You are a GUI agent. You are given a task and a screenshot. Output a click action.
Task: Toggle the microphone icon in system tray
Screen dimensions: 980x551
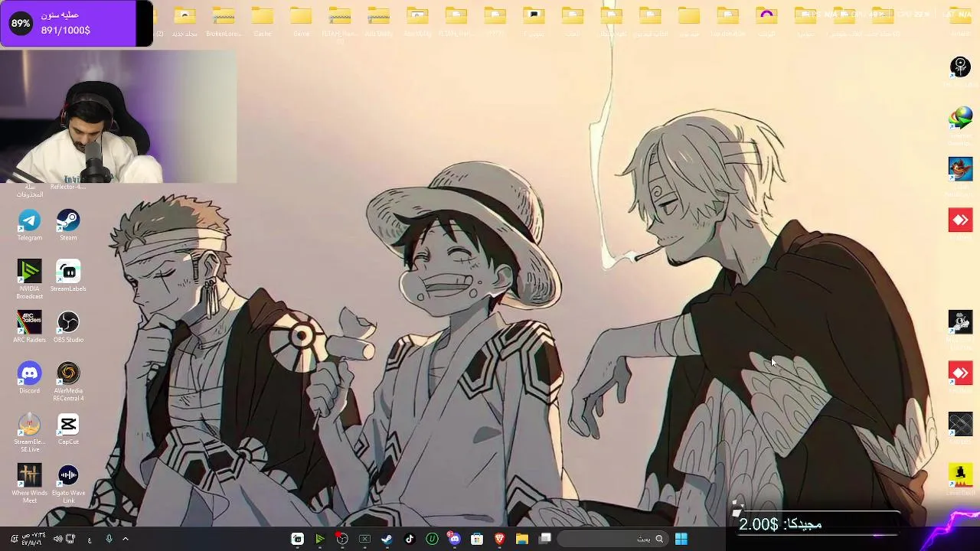pos(109,539)
